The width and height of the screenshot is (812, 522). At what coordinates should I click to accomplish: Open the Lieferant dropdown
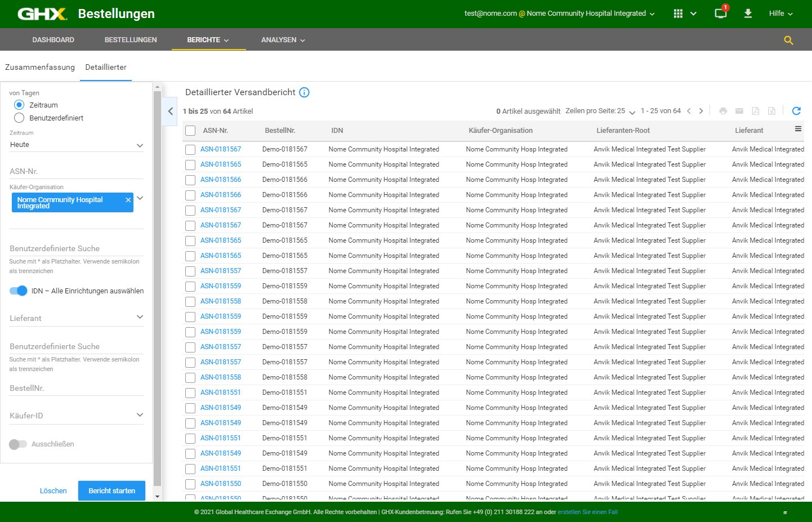pos(77,318)
